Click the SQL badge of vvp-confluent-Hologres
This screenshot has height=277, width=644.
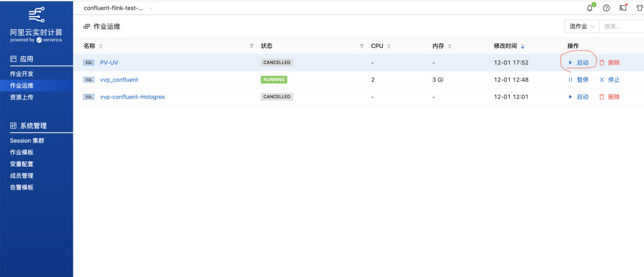[x=89, y=97]
